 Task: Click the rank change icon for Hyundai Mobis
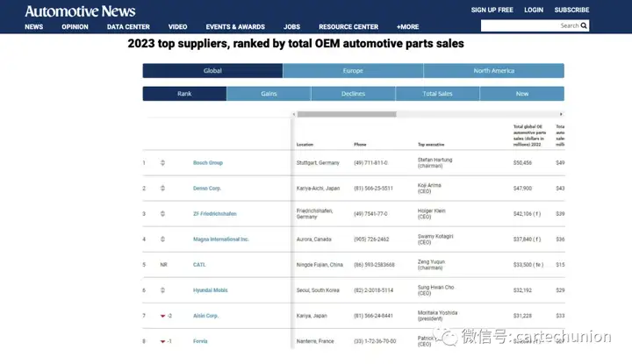[x=162, y=290]
